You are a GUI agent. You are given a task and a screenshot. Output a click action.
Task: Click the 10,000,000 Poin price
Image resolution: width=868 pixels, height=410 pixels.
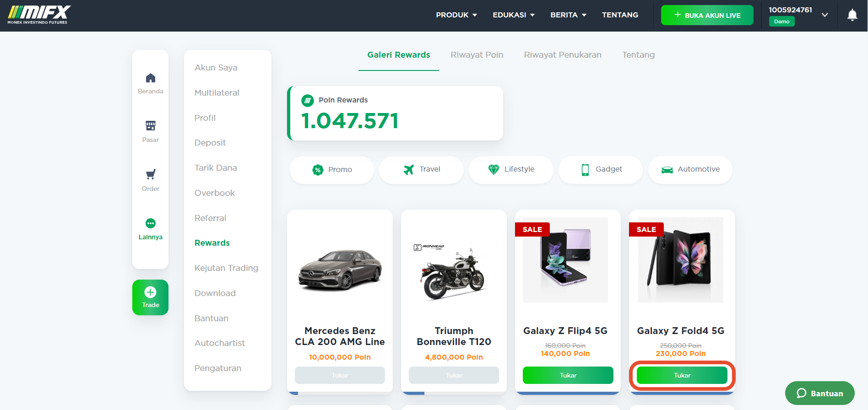point(340,357)
